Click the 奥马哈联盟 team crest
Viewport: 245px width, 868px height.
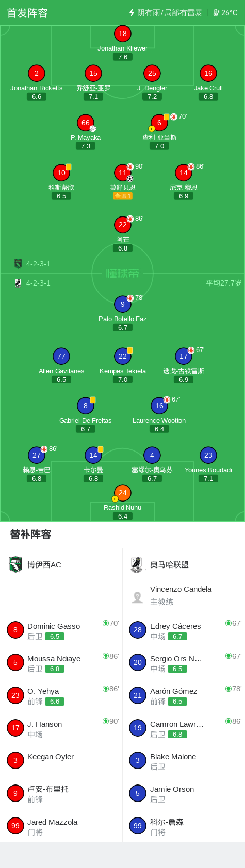[x=136, y=564]
